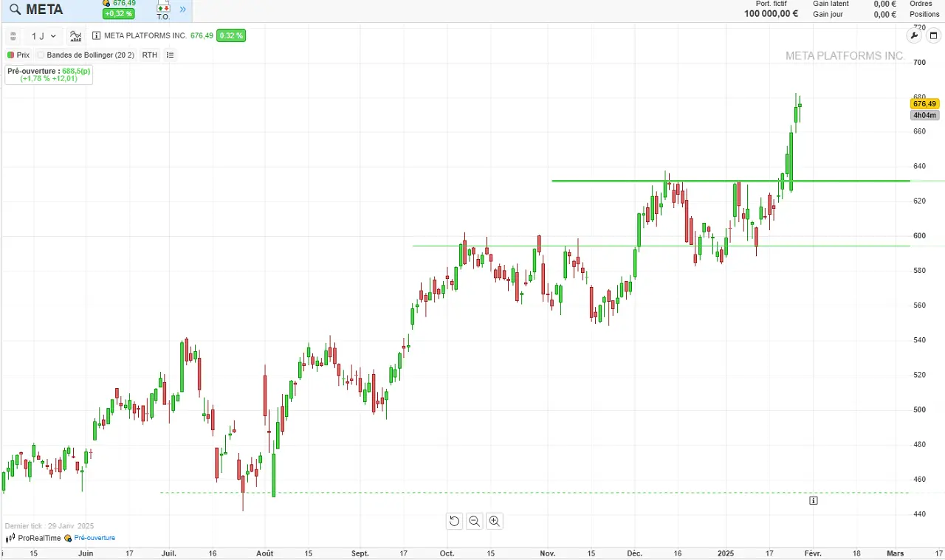
Task: Click the 0.32 % badge in chart toolbar
Action: click(231, 35)
